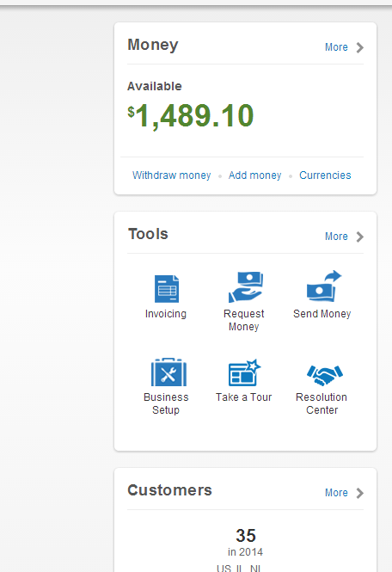The width and height of the screenshot is (392, 572).
Task: Click the Withdraw money link
Action: click(x=171, y=175)
